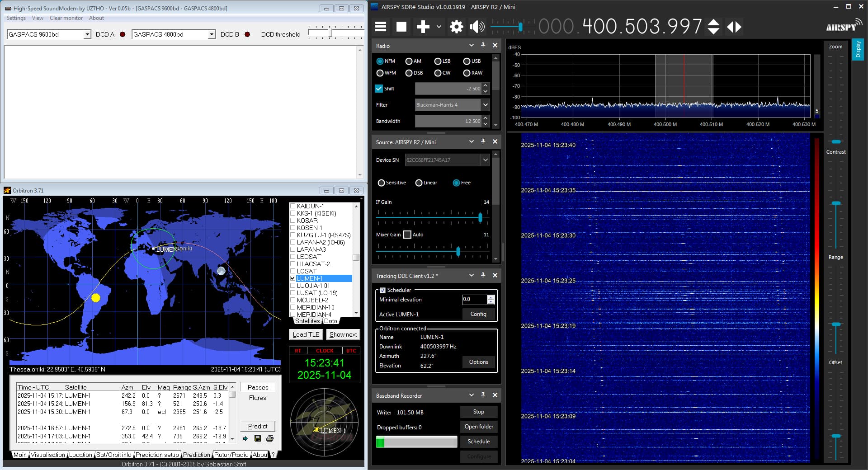Open the Device SN dropdown

pyautogui.click(x=485, y=160)
